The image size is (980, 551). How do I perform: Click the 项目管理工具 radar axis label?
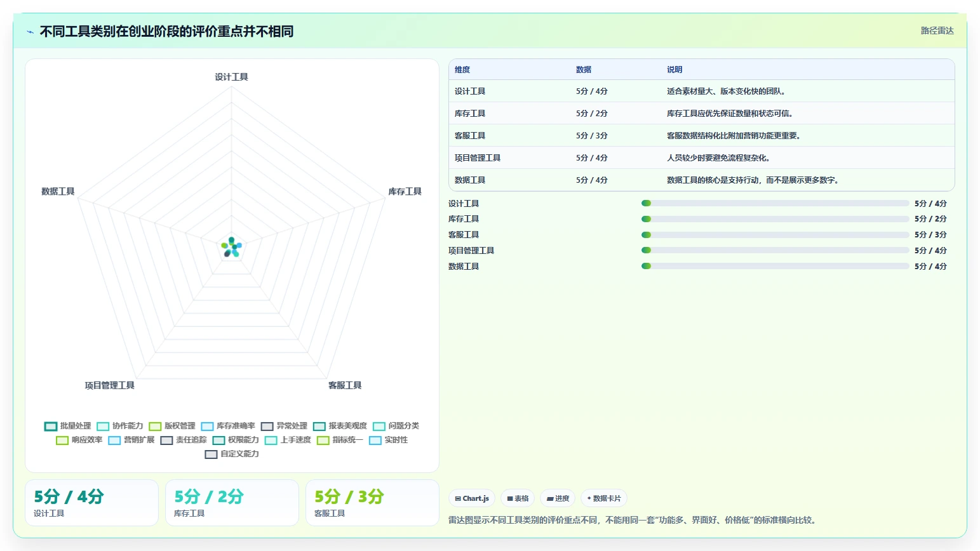(x=110, y=385)
